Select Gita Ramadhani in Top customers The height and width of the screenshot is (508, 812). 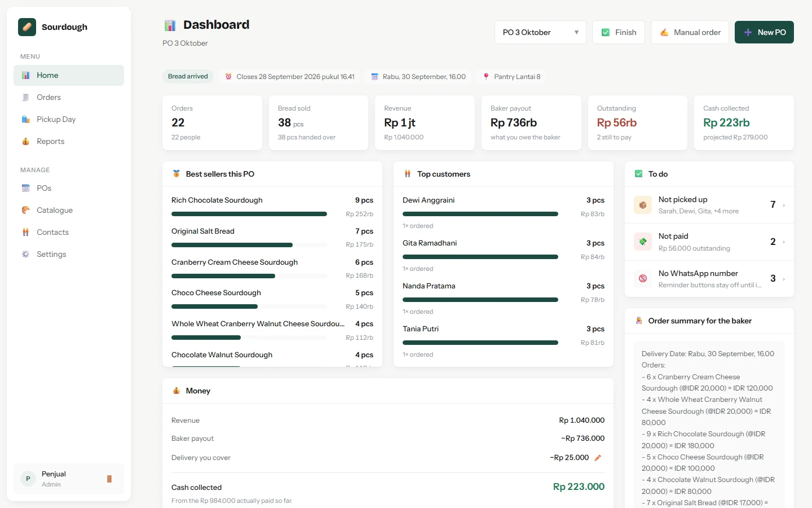tap(430, 243)
